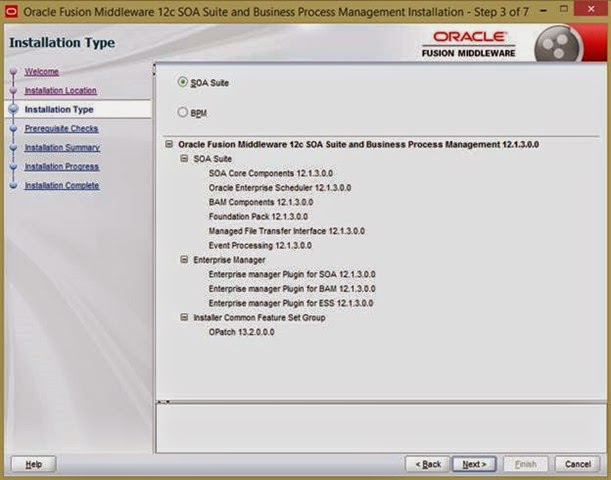Click the Installation Summary step bullet icon
This screenshot has width=611, height=480.
pyautogui.click(x=13, y=148)
